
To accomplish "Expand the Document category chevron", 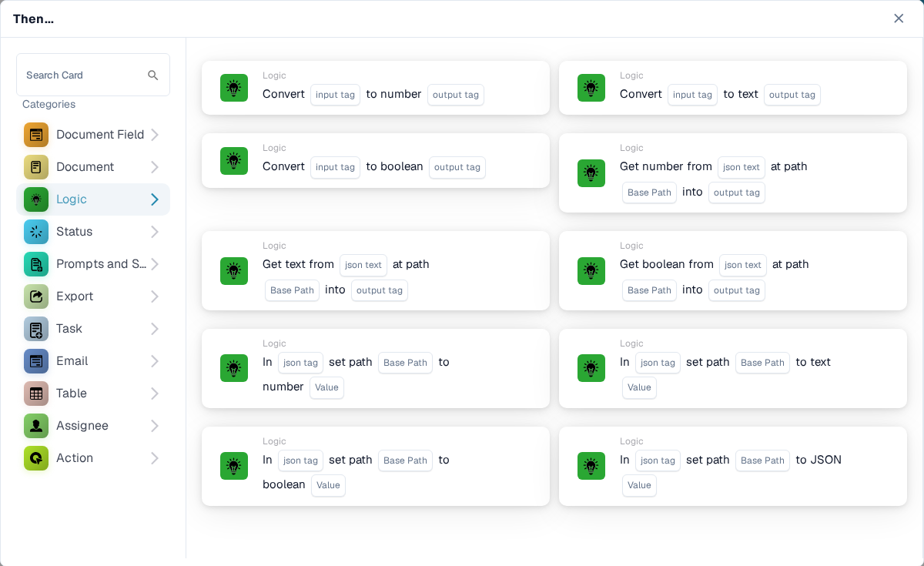I will point(154,167).
